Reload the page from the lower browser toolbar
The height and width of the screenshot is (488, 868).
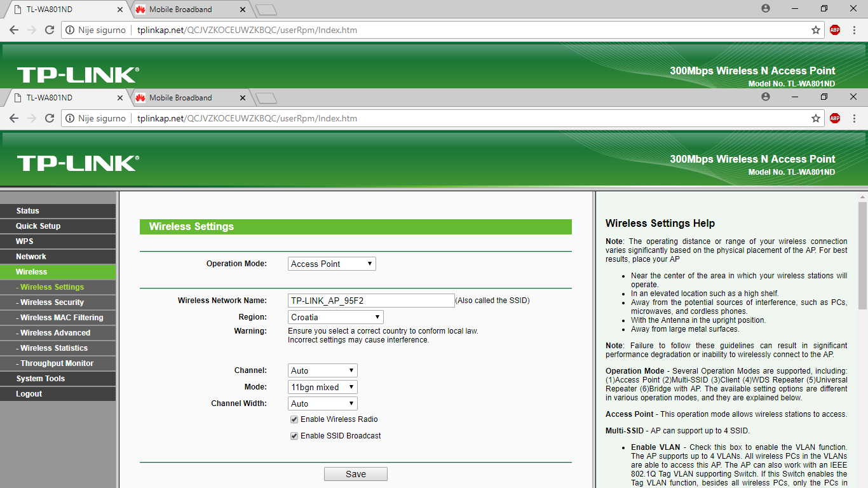[50, 118]
